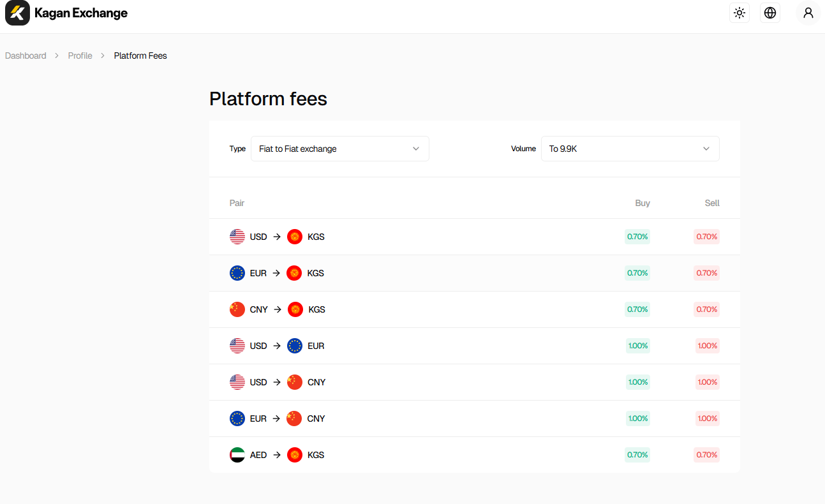Open the language globe icon menu
Viewport: 825px width, 504px height.
tap(770, 13)
